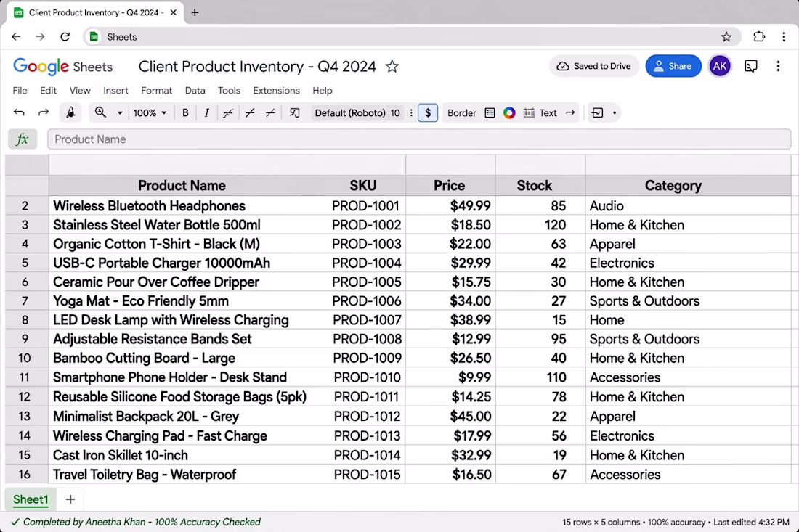The height and width of the screenshot is (532, 799).
Task: Open the comments icon beside the AK avatar
Action: (x=750, y=66)
